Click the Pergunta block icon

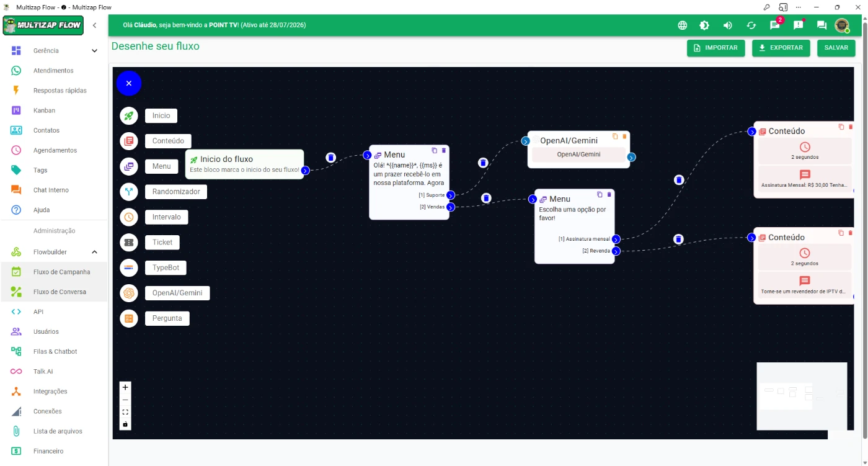[x=129, y=318]
